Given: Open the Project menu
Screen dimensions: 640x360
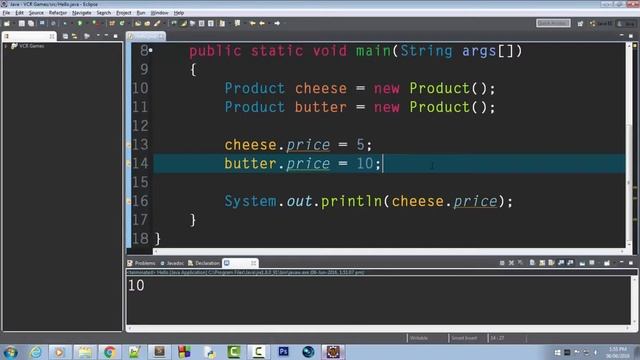Looking at the screenshot, I should pyautogui.click(x=124, y=13).
